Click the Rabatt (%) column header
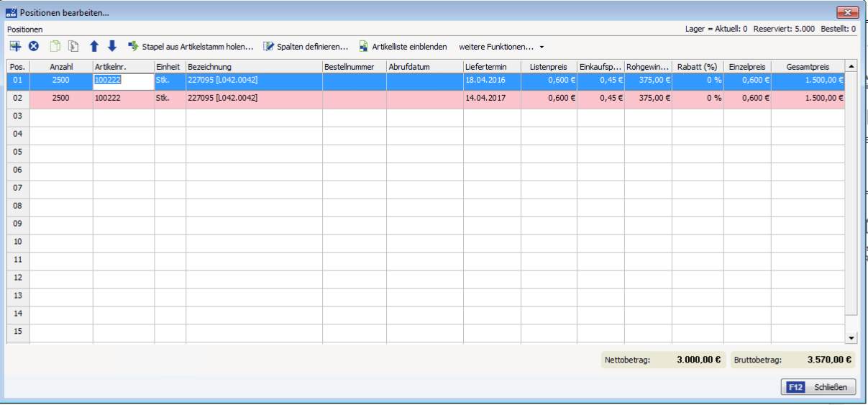 698,66
